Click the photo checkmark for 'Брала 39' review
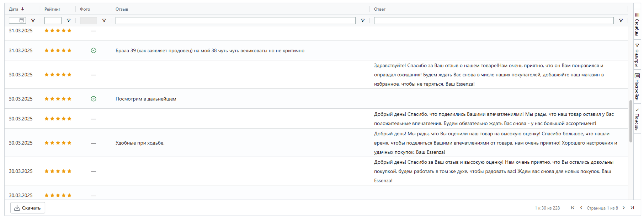Viewport: 644px width, 217px height. coord(94,50)
